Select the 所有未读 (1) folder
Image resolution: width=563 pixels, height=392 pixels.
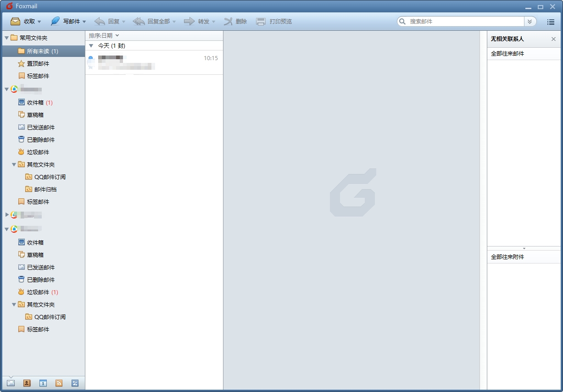[x=43, y=51]
